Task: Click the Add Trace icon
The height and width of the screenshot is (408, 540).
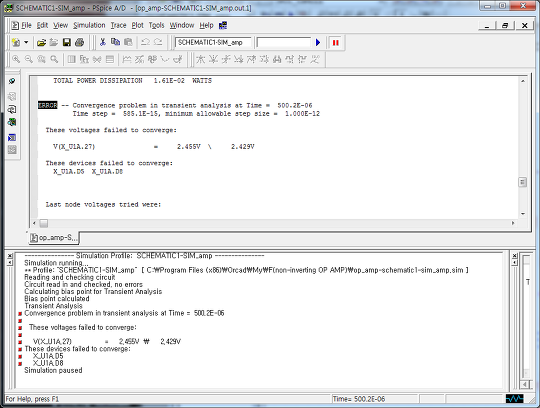Action: [127, 60]
